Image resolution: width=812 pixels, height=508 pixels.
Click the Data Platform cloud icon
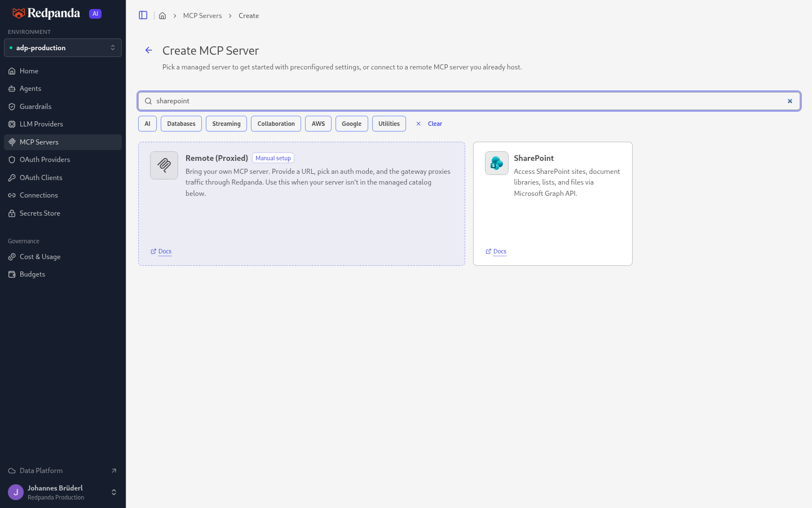click(x=12, y=471)
